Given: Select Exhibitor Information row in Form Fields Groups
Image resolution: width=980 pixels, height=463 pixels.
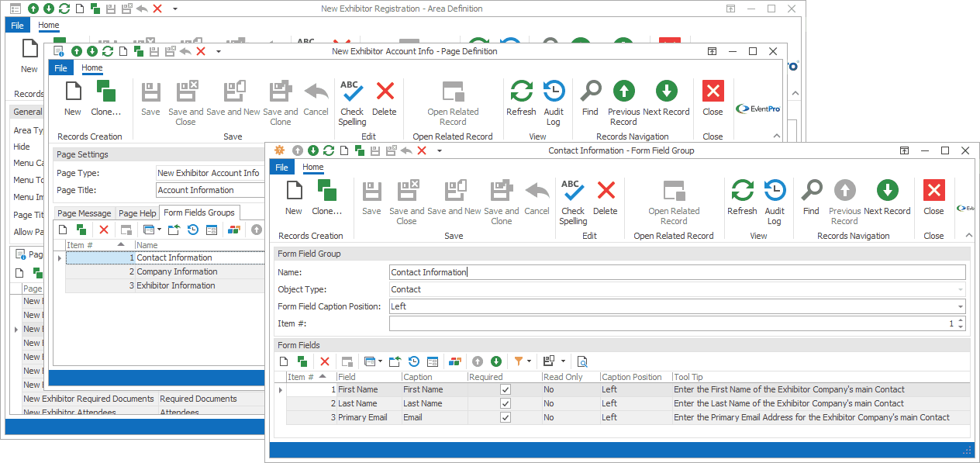Looking at the screenshot, I should click(x=165, y=285).
